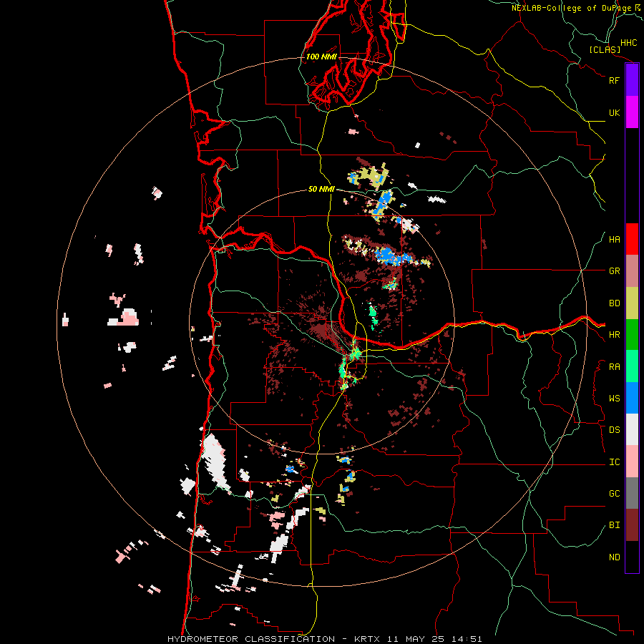Click the IC pink legend swatch
644x644 pixels.
pyautogui.click(x=632, y=462)
